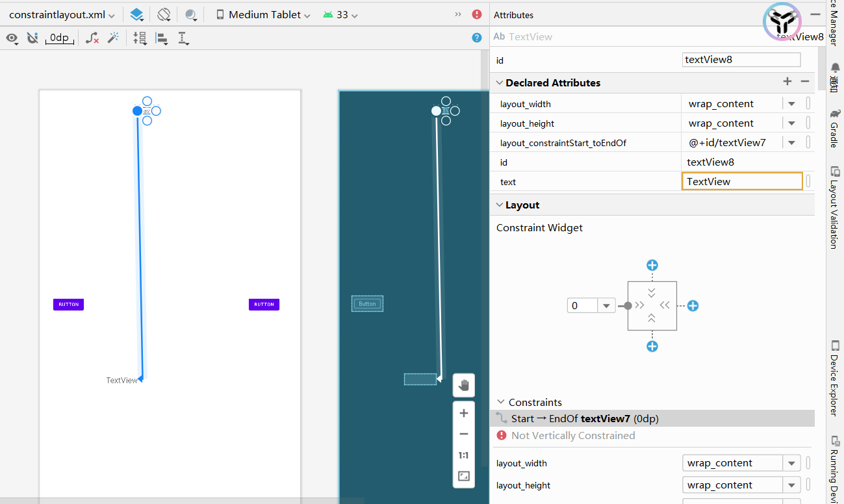The width and height of the screenshot is (844, 504).
Task: Select right purple BUTTON in design view
Action: coord(264,304)
